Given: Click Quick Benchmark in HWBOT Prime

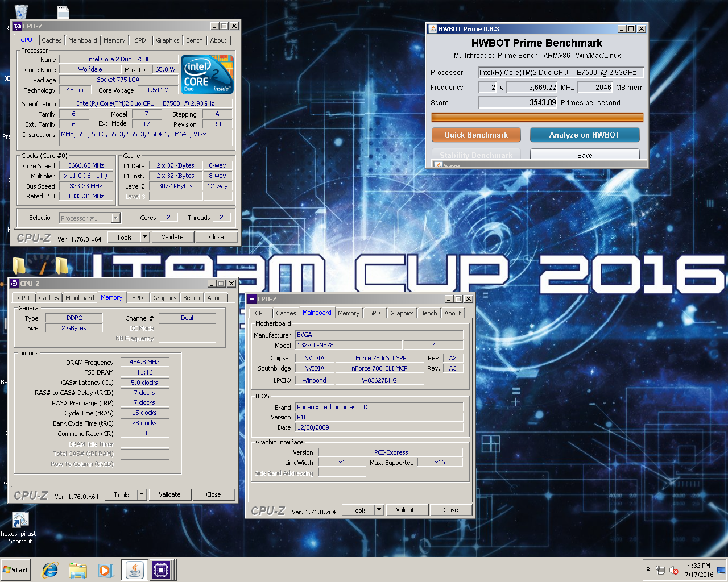Looking at the screenshot, I should point(476,135).
